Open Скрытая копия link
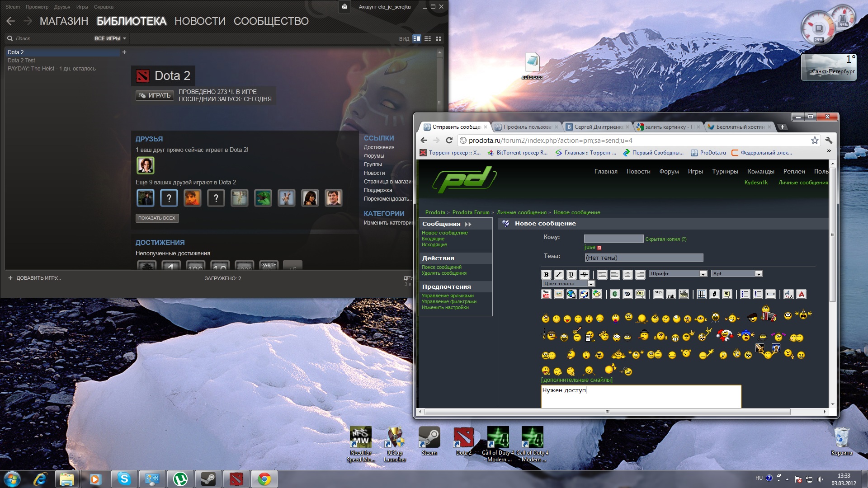868x488 pixels. (665, 239)
